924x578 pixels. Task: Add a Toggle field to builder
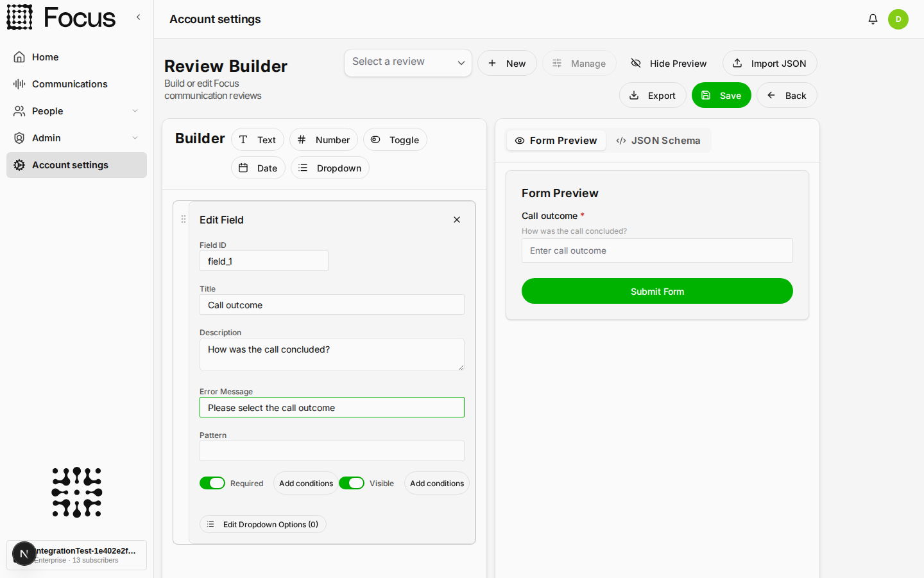tap(395, 140)
